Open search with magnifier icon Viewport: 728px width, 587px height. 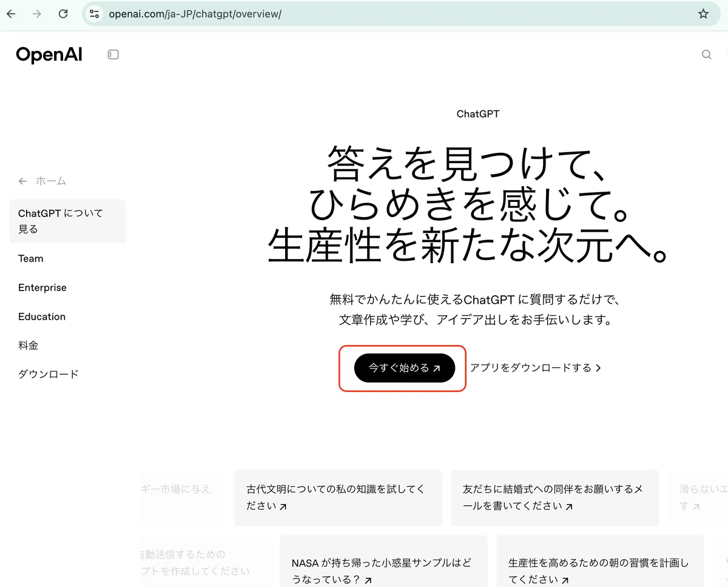[706, 55]
